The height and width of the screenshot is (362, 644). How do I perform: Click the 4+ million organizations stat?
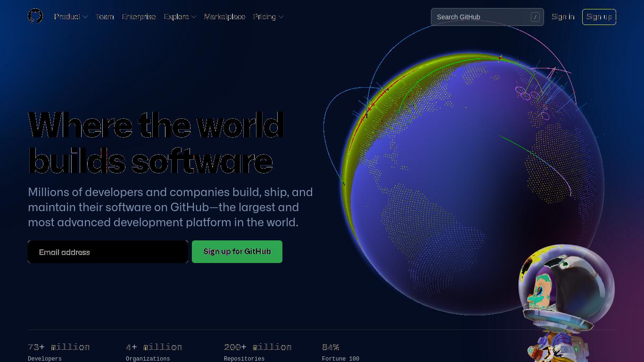(x=155, y=352)
